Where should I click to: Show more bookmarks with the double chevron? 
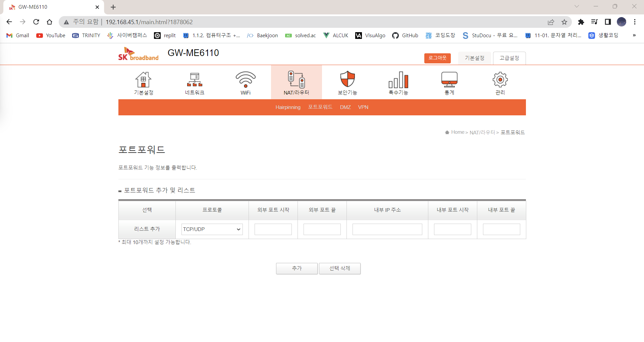click(x=634, y=36)
